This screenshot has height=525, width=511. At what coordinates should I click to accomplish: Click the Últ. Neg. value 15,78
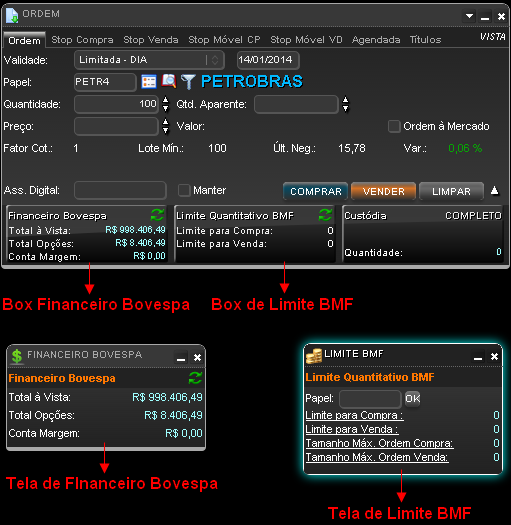coord(352,148)
